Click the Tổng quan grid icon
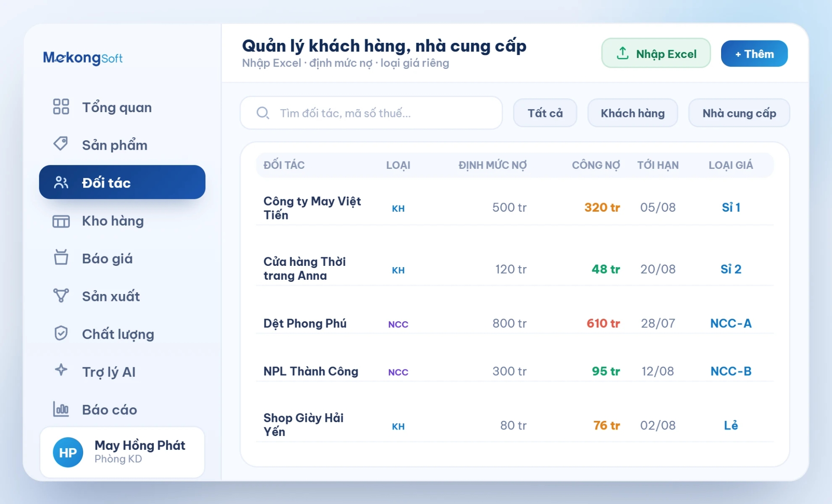 click(61, 107)
